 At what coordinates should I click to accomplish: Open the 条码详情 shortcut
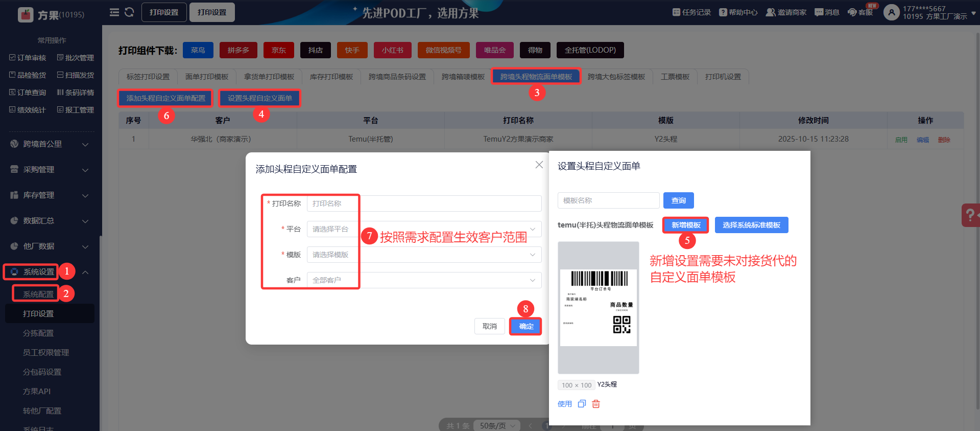coord(76,93)
